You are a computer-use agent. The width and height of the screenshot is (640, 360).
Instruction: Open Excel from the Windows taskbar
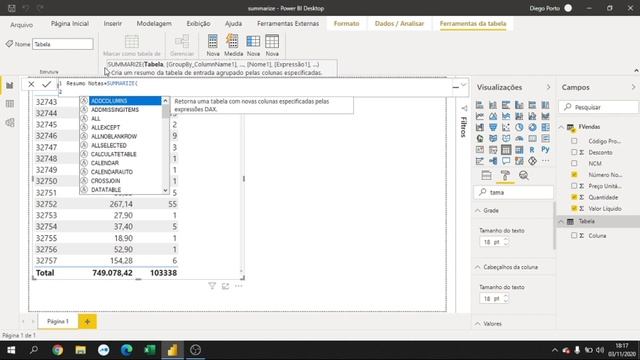149,350
